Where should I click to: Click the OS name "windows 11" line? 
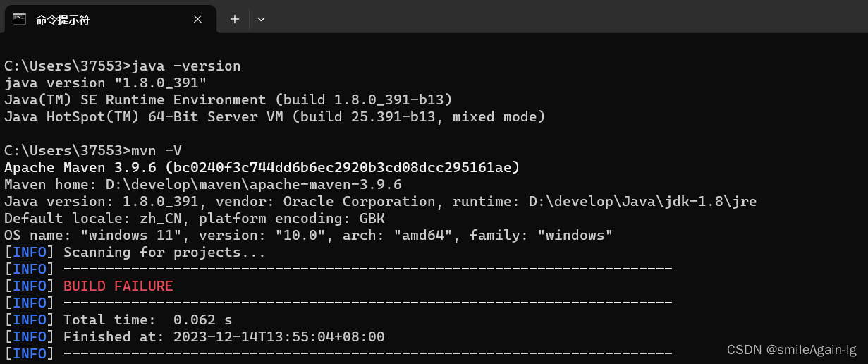coord(308,236)
